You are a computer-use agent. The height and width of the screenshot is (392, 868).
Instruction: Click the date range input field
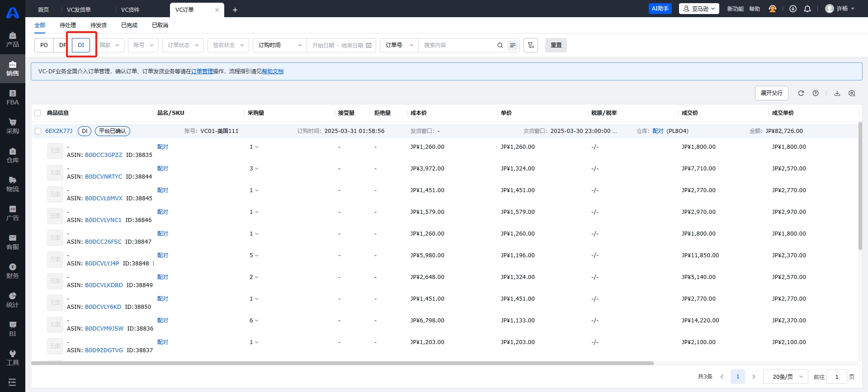(341, 45)
